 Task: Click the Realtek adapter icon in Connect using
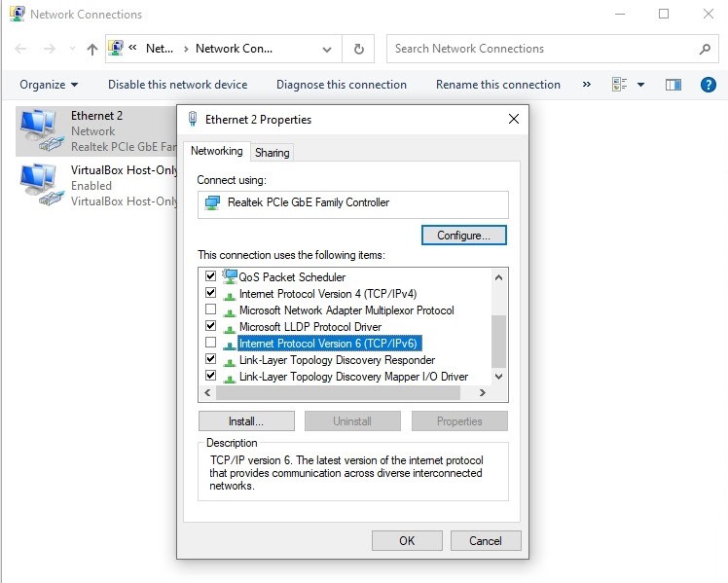pos(212,202)
